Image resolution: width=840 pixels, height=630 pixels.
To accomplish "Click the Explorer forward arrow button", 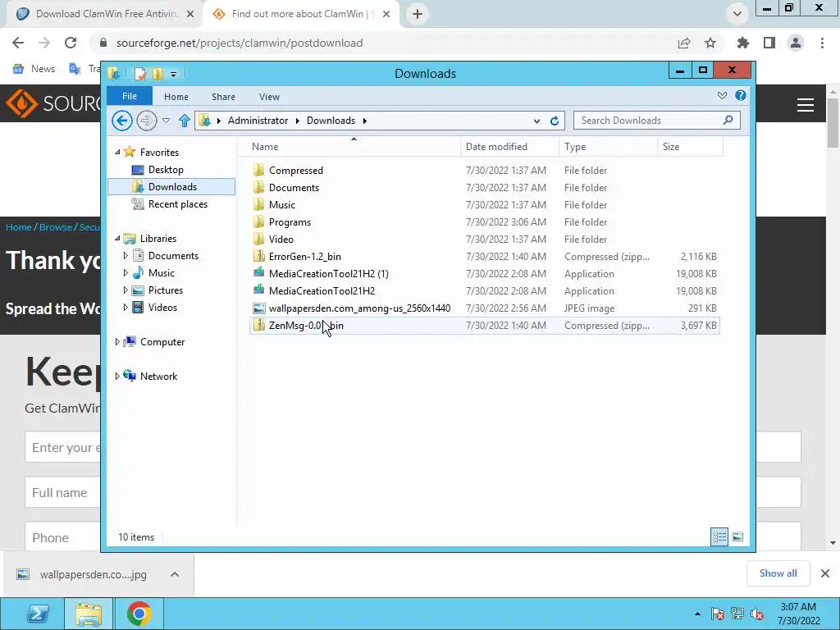I will 146,121.
